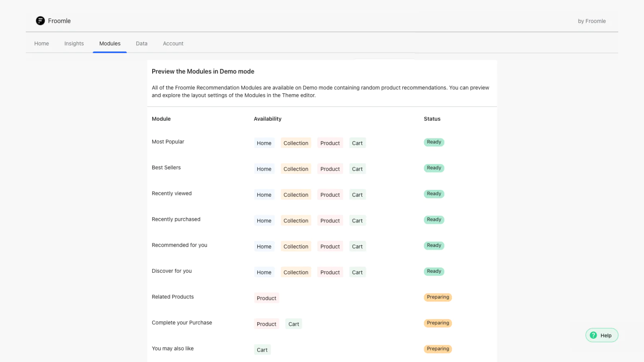Click Collection tag in Most Popular row
The height and width of the screenshot is (362, 644).
(296, 143)
